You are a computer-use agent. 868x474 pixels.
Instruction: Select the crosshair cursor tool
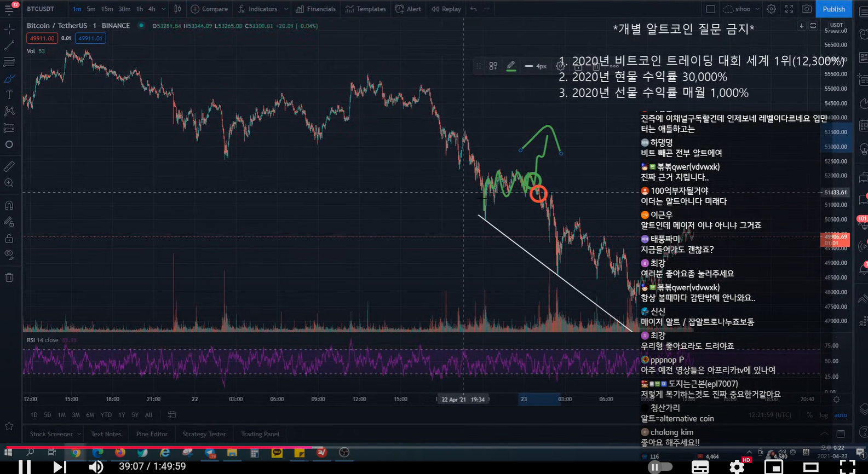[9, 28]
